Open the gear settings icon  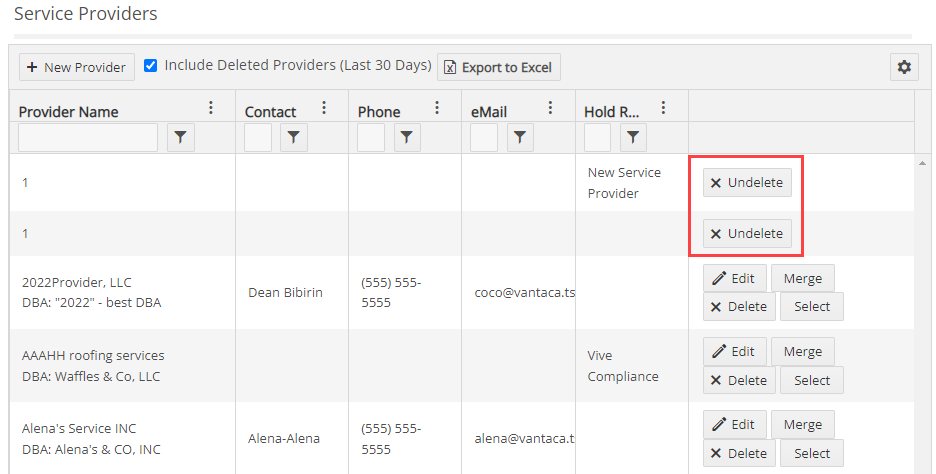904,67
